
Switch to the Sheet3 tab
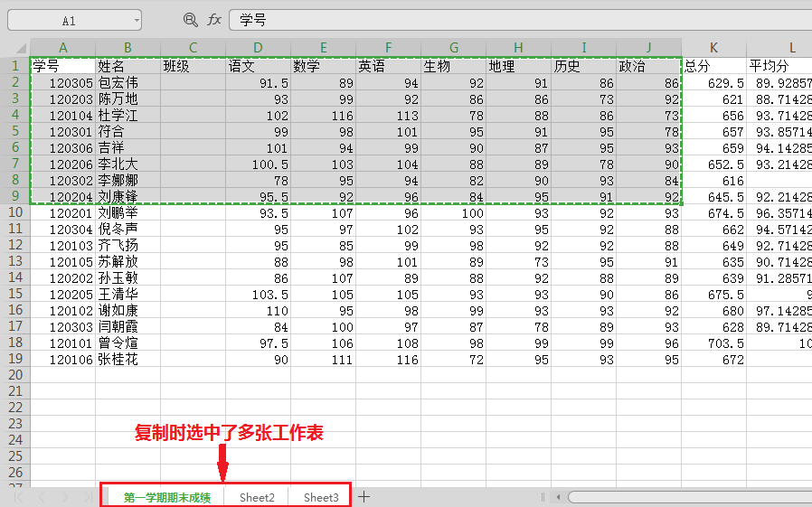(x=321, y=498)
